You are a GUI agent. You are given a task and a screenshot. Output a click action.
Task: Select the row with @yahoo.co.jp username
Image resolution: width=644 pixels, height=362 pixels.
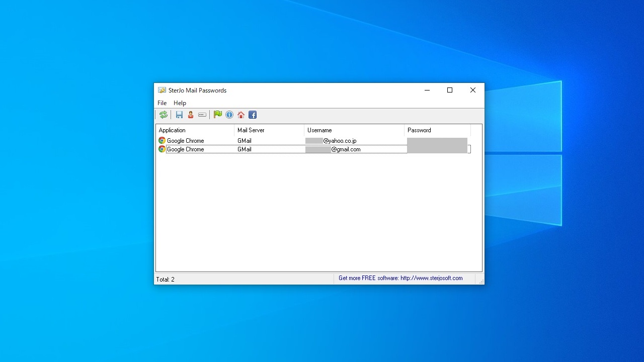tap(313, 141)
